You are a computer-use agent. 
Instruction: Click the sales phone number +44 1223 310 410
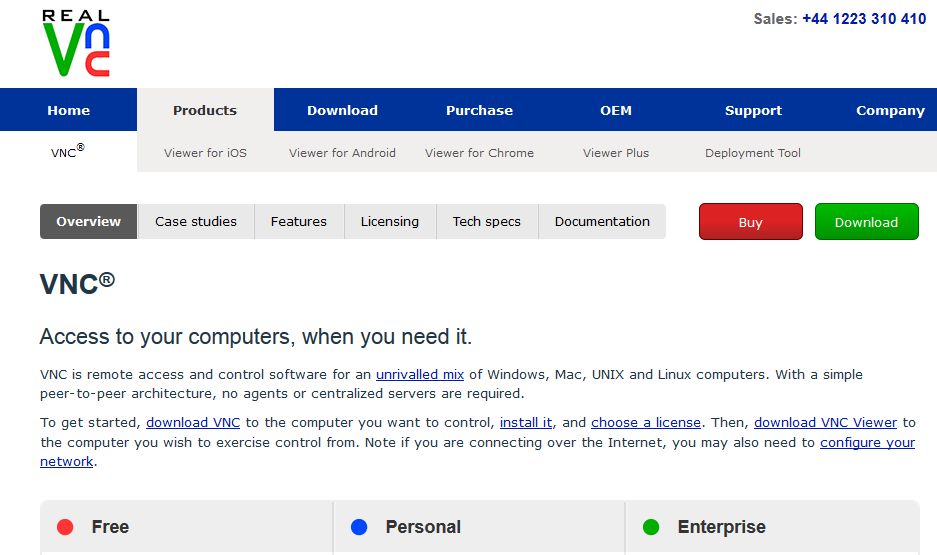coord(864,19)
